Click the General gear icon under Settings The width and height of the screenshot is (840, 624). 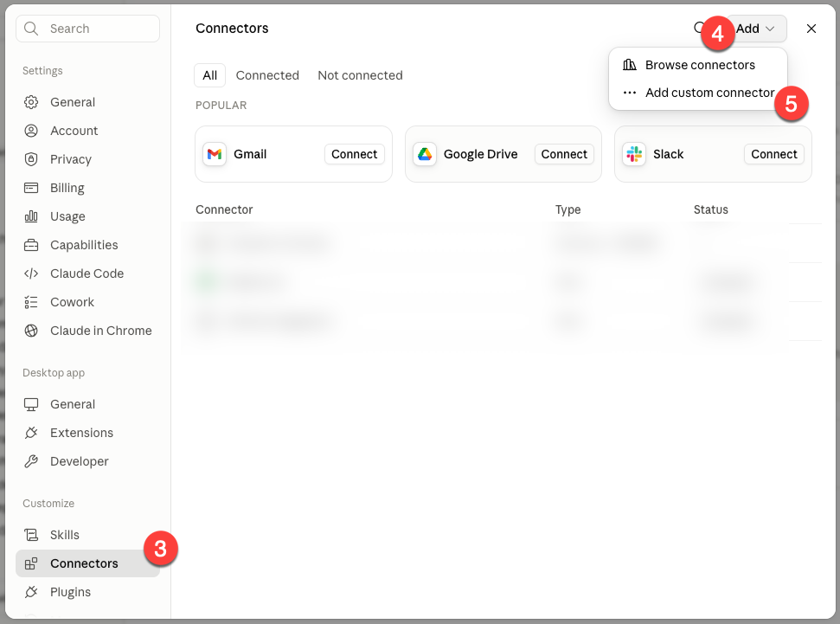[31, 102]
